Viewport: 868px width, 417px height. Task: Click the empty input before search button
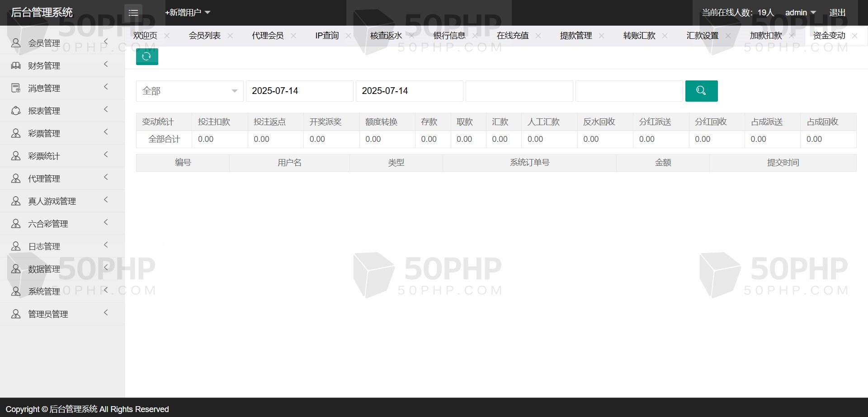pyautogui.click(x=629, y=91)
